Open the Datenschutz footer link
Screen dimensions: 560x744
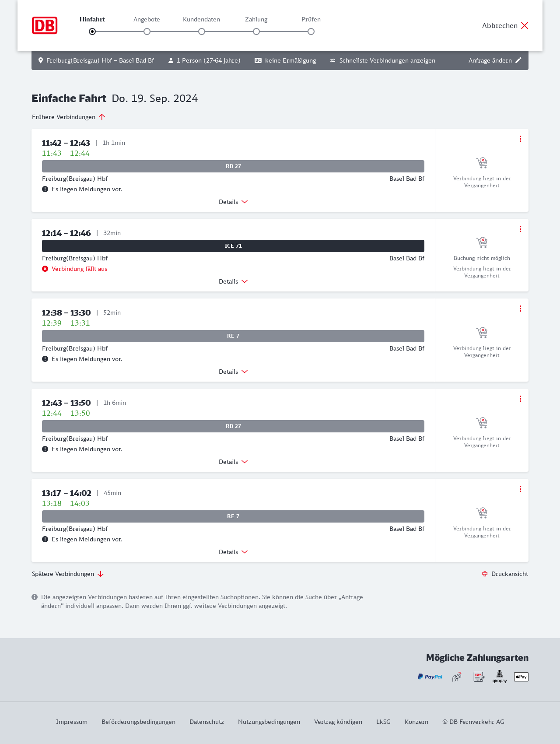point(206,722)
